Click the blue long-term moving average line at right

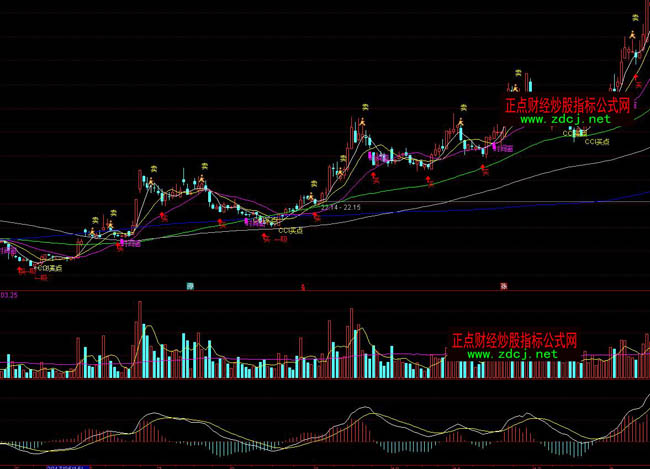[620, 196]
